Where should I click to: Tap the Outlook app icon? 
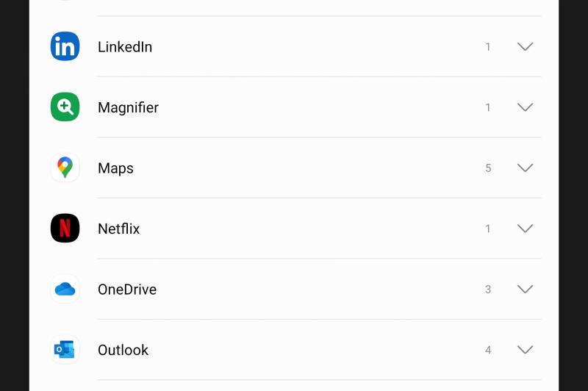[x=65, y=350]
